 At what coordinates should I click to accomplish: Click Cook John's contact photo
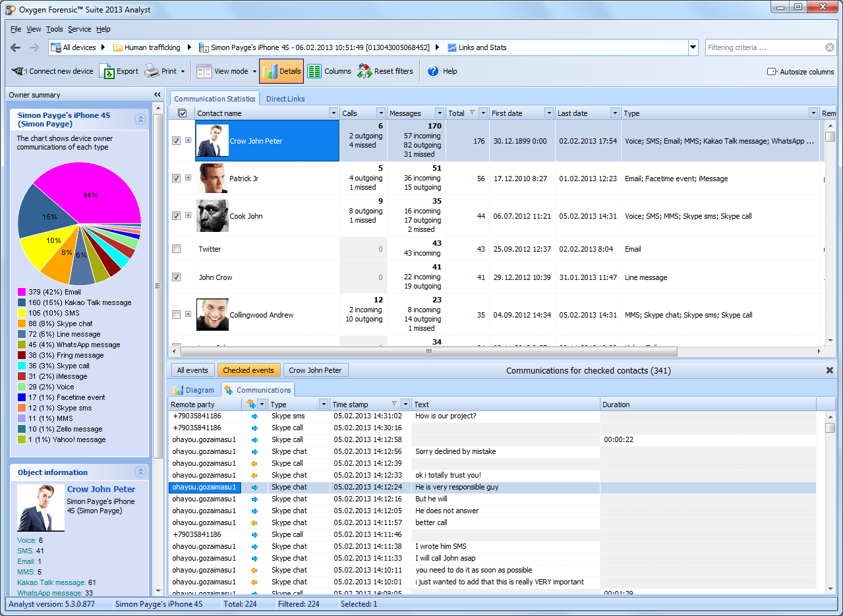(x=213, y=216)
